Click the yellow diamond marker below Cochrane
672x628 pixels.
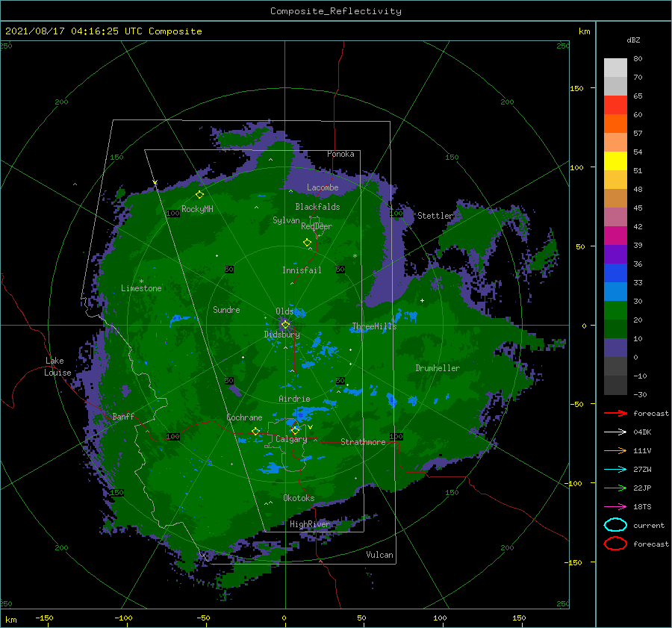[x=255, y=432]
